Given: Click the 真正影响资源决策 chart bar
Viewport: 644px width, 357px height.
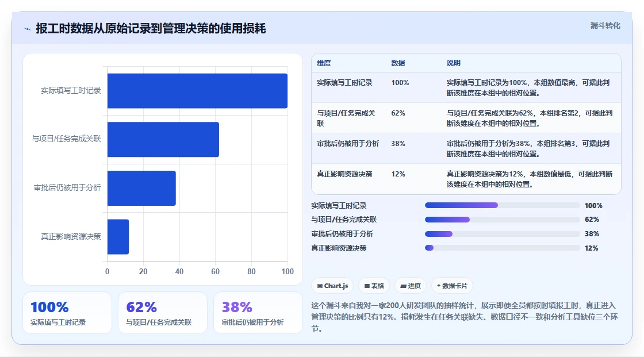Looking at the screenshot, I should (x=118, y=237).
